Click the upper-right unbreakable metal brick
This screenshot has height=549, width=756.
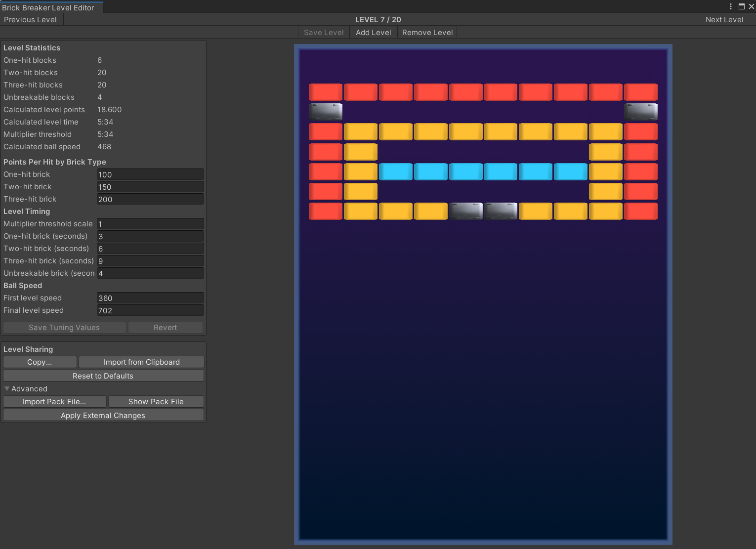pyautogui.click(x=641, y=112)
